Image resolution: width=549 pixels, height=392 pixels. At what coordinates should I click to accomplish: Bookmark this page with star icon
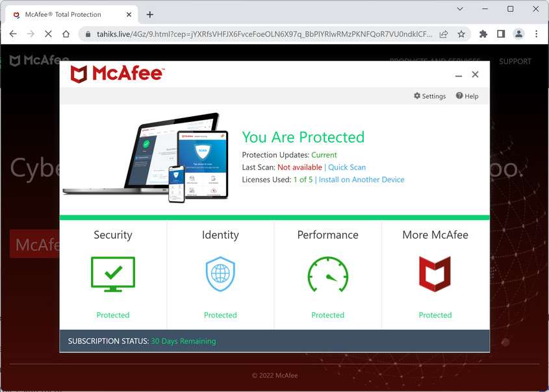[461, 34]
